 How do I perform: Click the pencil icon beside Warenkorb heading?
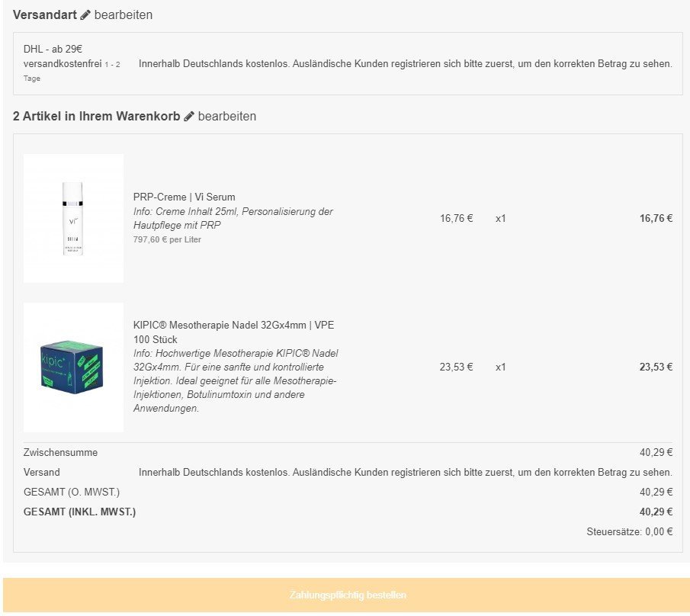(x=189, y=117)
